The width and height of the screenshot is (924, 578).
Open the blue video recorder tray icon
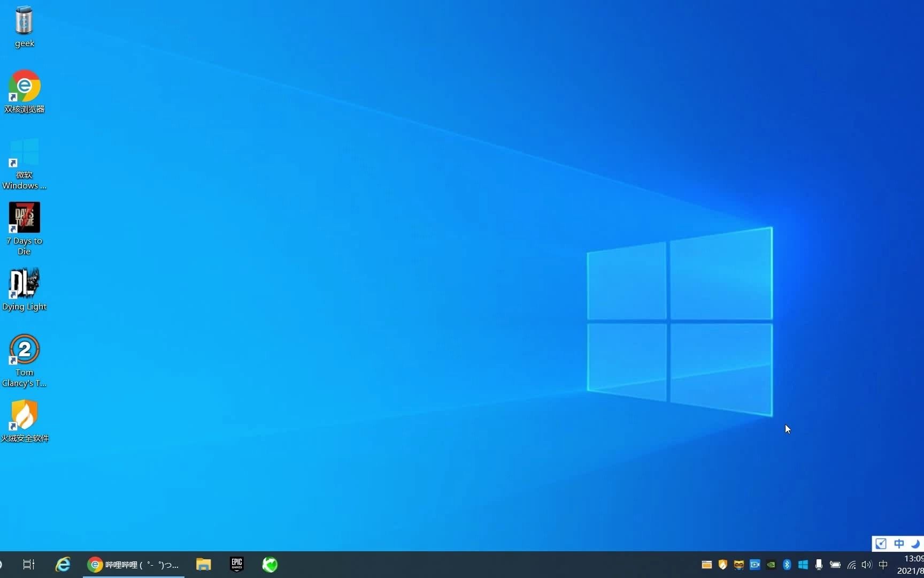[754, 565]
